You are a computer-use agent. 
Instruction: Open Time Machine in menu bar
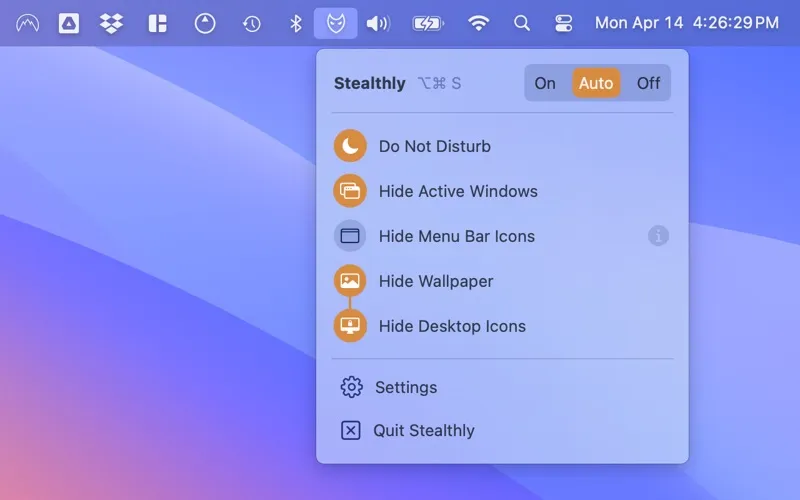click(x=251, y=23)
